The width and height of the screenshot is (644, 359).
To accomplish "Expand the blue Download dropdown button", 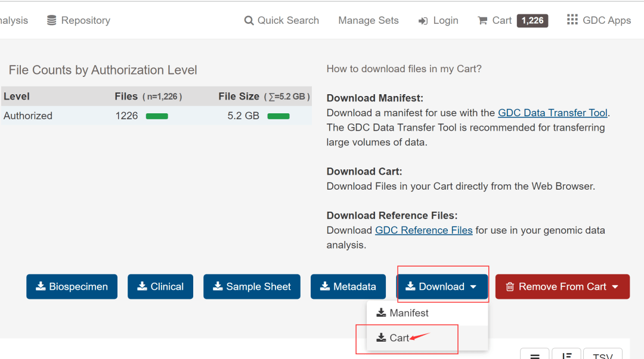I will (x=442, y=287).
